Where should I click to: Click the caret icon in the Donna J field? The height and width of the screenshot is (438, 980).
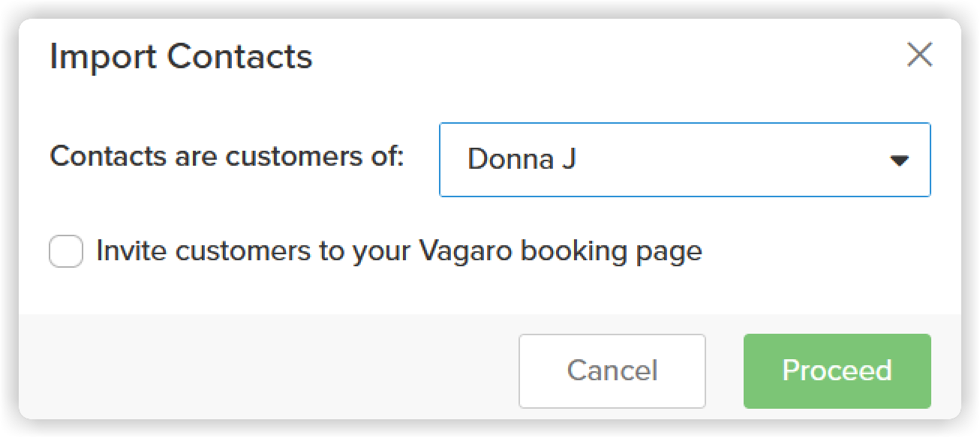click(899, 160)
